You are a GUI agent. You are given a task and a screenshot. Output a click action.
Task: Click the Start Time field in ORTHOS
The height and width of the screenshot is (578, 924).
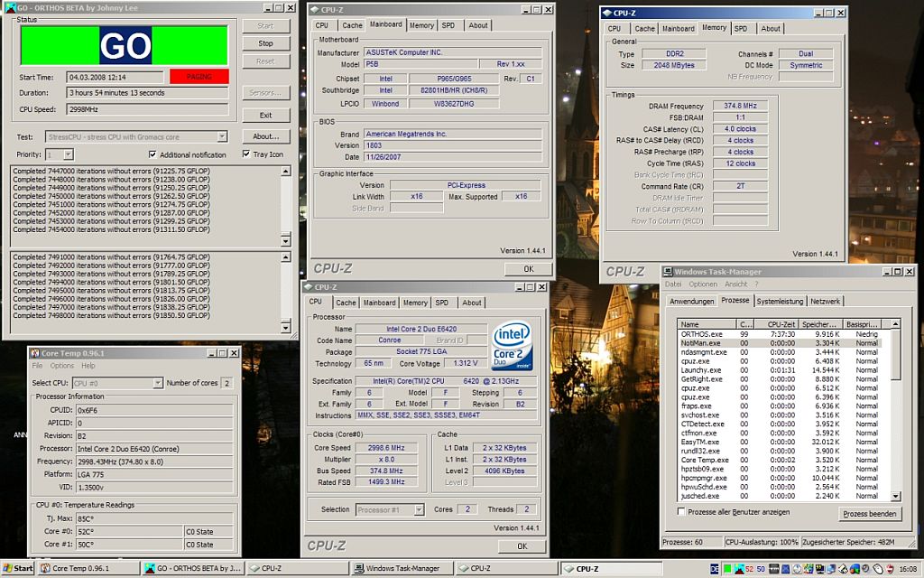click(x=115, y=78)
